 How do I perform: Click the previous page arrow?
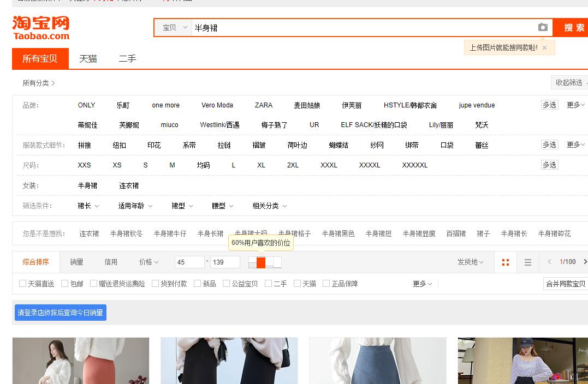549,262
